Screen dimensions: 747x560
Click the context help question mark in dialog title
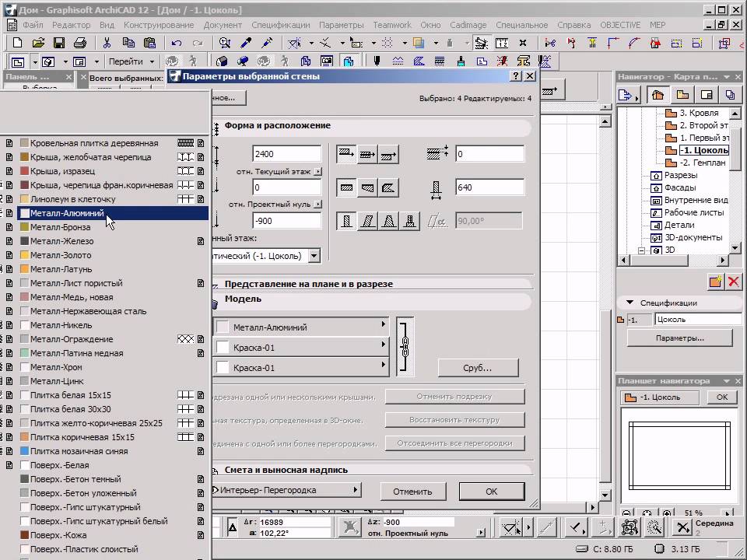516,76
